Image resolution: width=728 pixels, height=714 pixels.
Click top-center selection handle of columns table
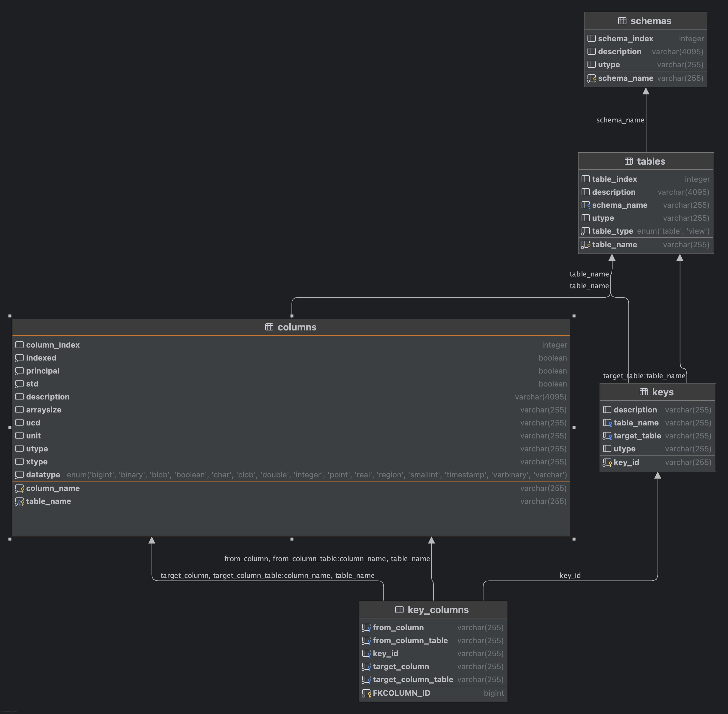coord(292,316)
